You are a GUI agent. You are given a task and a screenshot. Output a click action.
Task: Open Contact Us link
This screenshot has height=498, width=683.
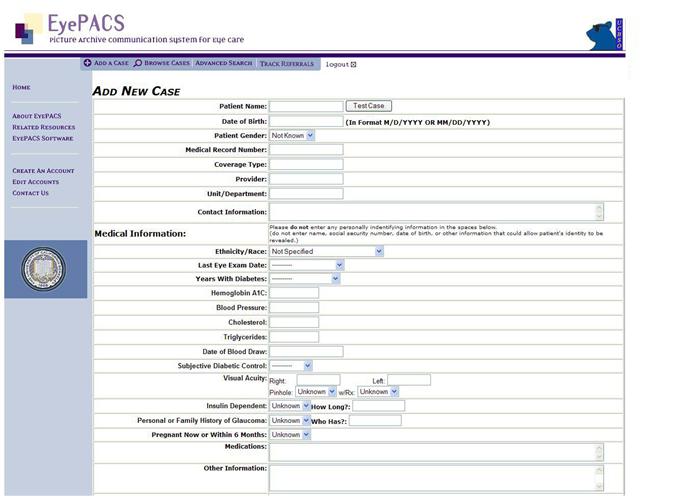tap(30, 193)
